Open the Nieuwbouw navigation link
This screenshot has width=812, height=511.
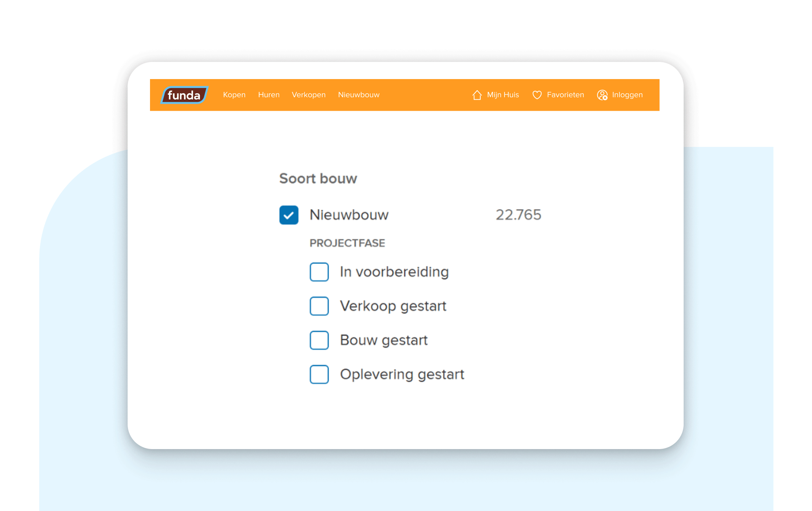click(x=358, y=95)
